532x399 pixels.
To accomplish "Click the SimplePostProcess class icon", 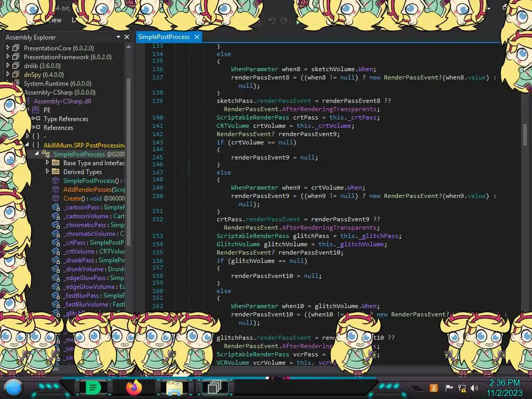I will pos(46,154).
